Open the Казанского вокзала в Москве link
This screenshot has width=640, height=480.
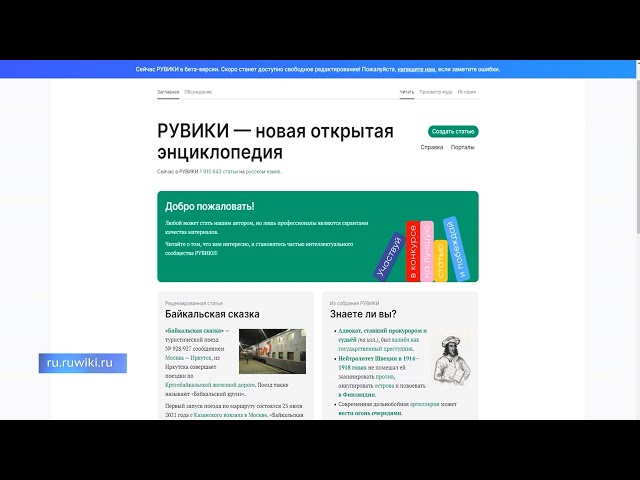coord(230,415)
